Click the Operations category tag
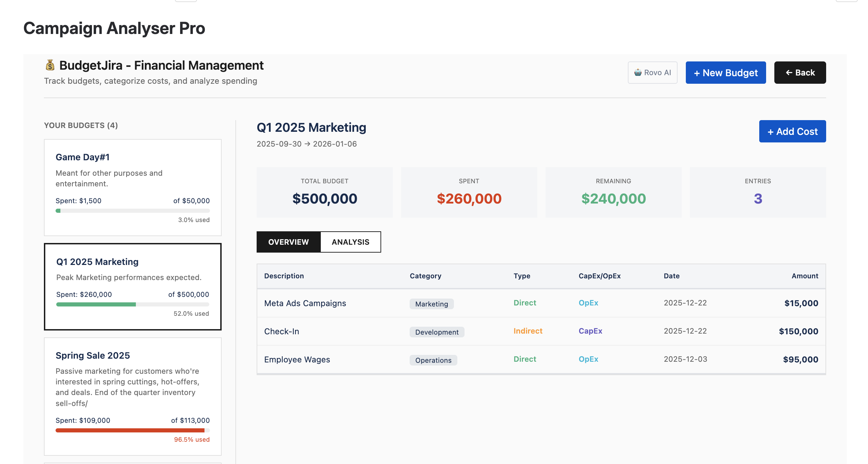 click(433, 360)
